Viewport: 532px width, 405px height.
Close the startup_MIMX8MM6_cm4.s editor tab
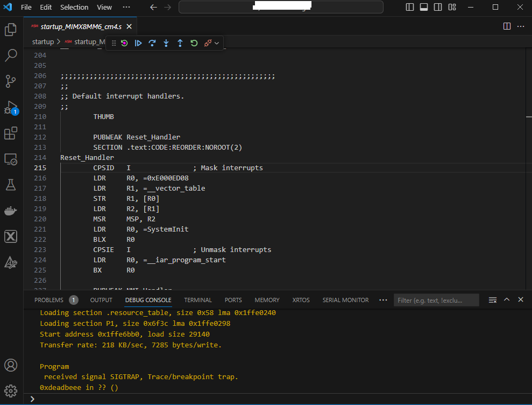click(129, 26)
